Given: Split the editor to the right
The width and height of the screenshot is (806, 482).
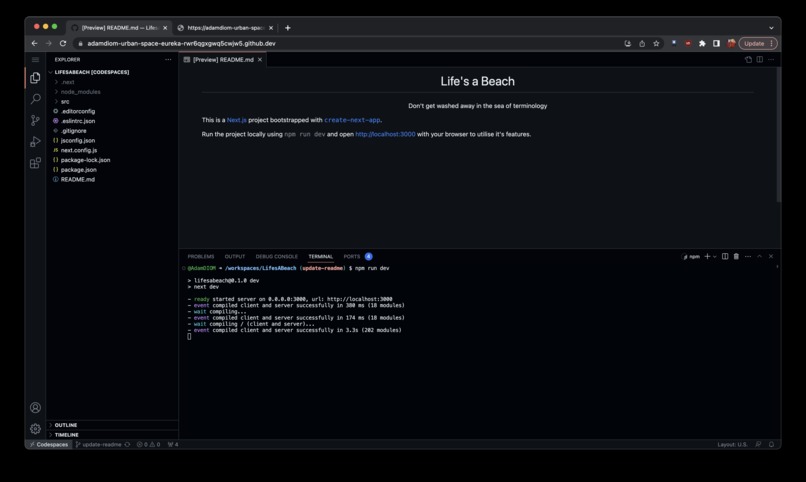Looking at the screenshot, I should pos(760,60).
